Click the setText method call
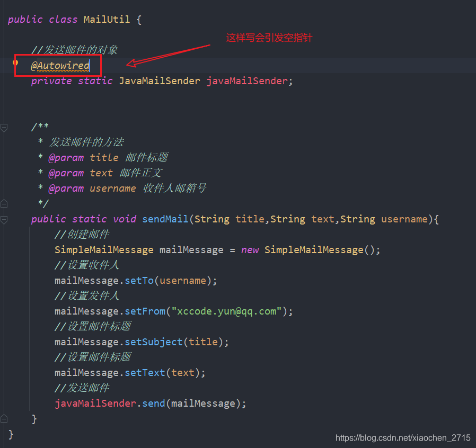The image size is (476, 448). 145,373
